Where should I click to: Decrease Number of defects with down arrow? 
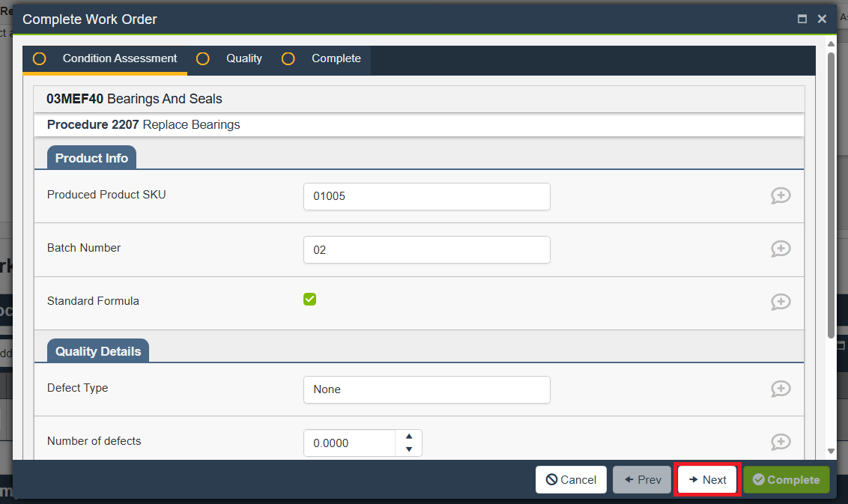pos(408,449)
